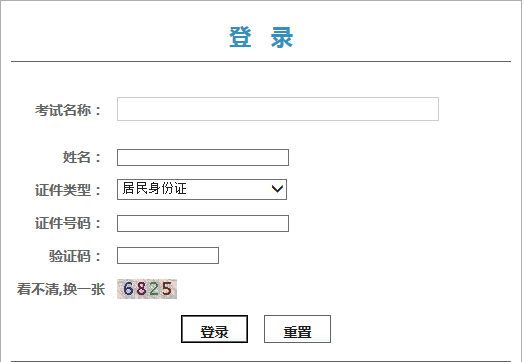Click the blue 登录 page heading
Viewport: 524px width, 362px height.
pos(261,37)
